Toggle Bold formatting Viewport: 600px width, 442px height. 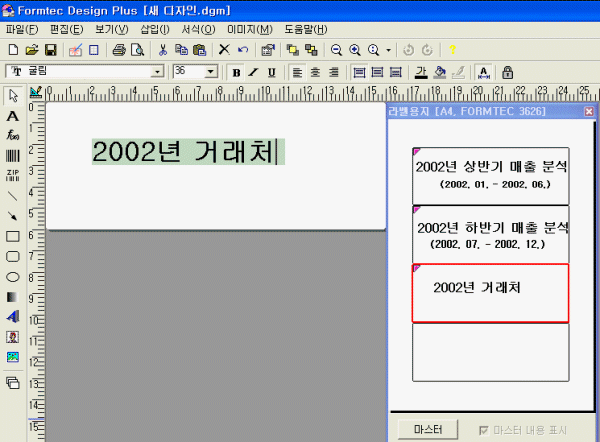(236, 72)
